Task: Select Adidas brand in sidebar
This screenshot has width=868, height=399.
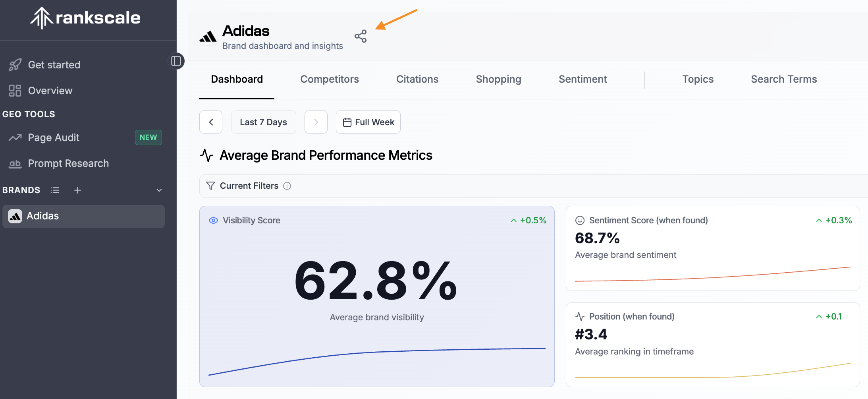Action: (83, 216)
